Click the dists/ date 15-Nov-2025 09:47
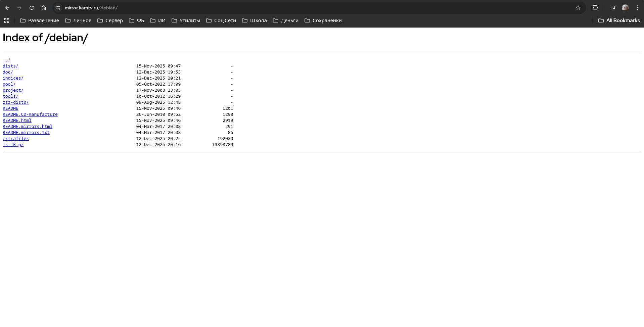 158,66
